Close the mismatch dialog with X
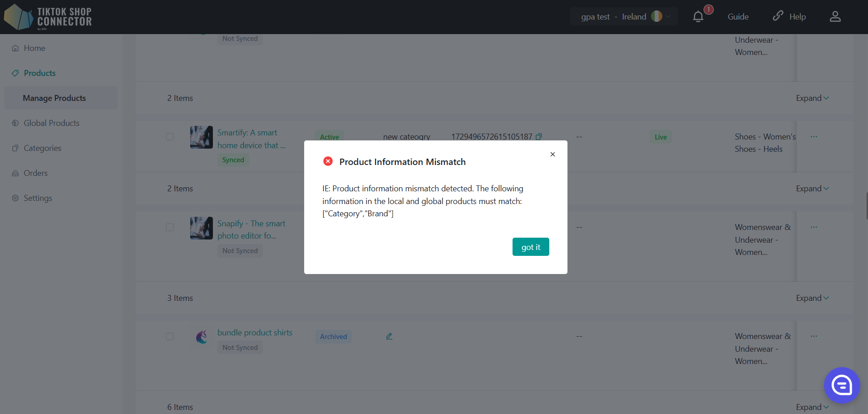 click(552, 155)
